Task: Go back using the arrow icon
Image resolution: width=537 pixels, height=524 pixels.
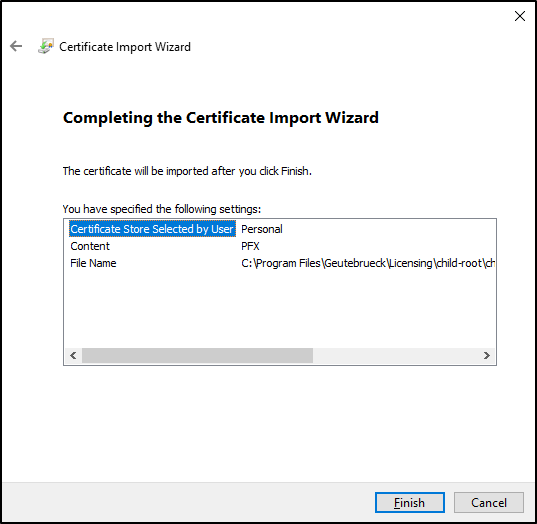Action: 16,46
